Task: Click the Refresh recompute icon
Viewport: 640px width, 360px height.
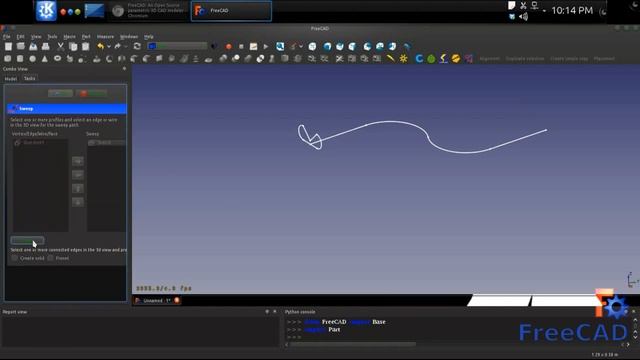Action: pos(137,47)
